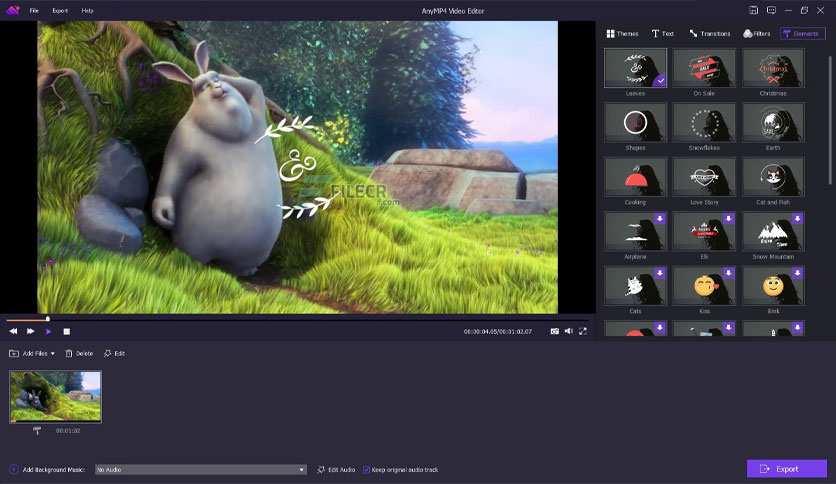836x484 pixels.
Task: Open the Add Files dropdown arrow
Action: click(52, 353)
